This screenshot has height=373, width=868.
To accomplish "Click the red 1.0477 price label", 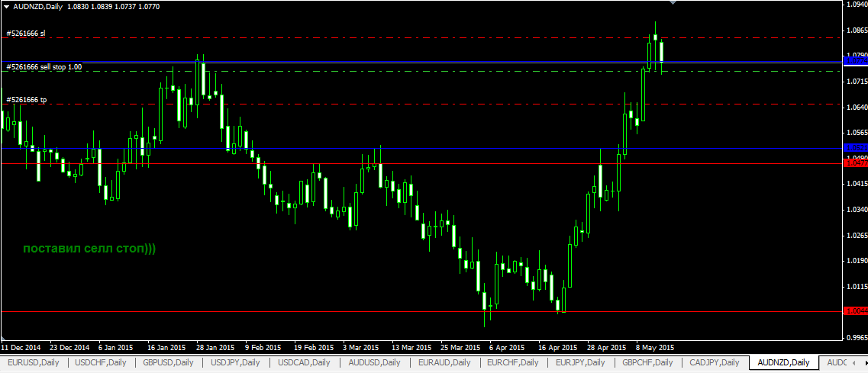I will coord(855,163).
